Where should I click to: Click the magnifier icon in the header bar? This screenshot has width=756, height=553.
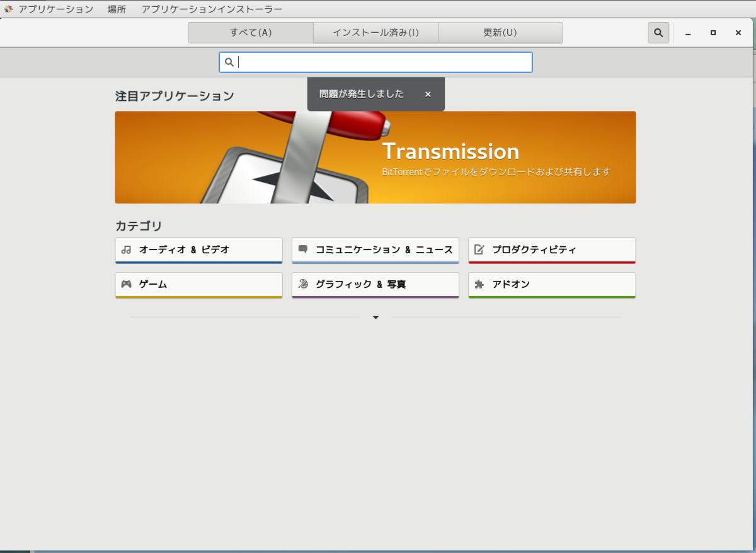coord(658,32)
